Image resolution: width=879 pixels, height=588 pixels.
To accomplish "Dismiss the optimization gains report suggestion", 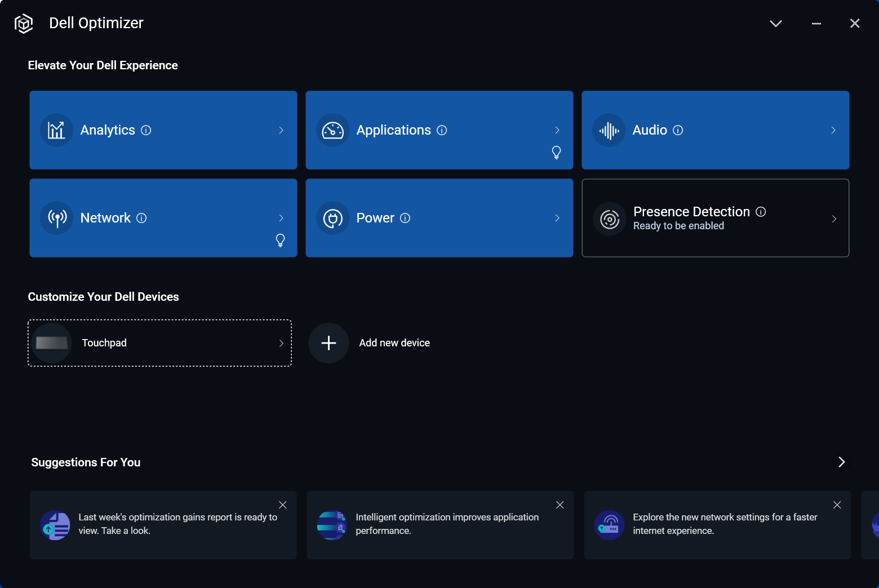I will 283,505.
